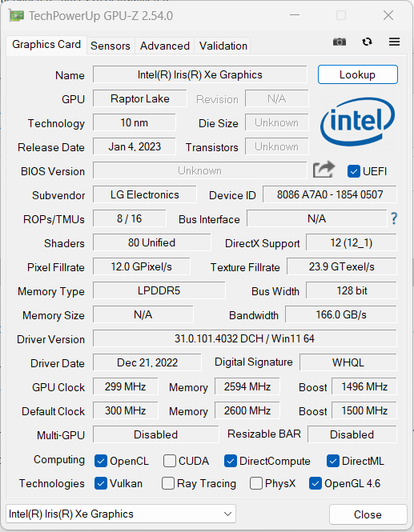
Task: Click the GPU-Z title bar app icon
Action: 16,16
